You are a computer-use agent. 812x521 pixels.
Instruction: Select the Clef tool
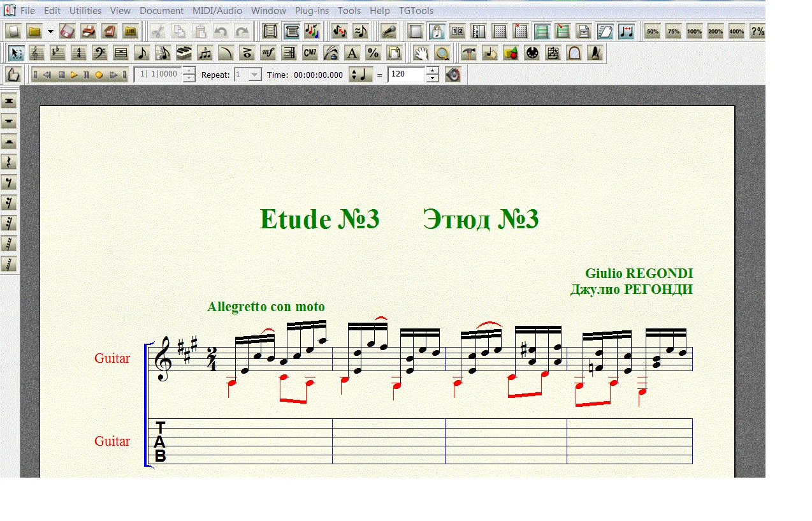(x=37, y=53)
